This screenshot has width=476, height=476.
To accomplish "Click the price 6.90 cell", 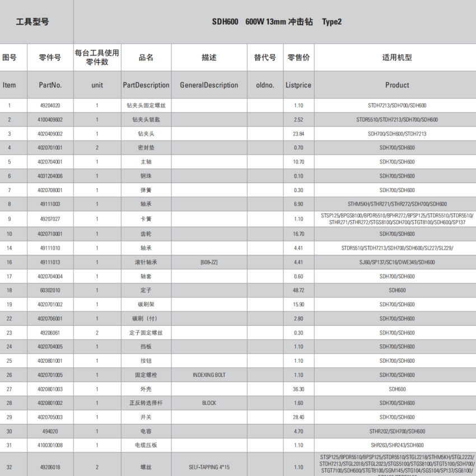I will (298, 204).
